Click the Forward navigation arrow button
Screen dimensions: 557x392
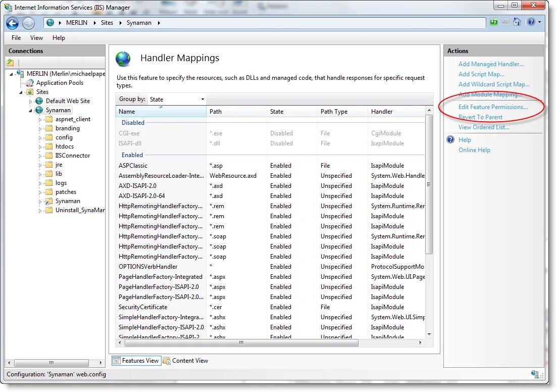[x=28, y=23]
